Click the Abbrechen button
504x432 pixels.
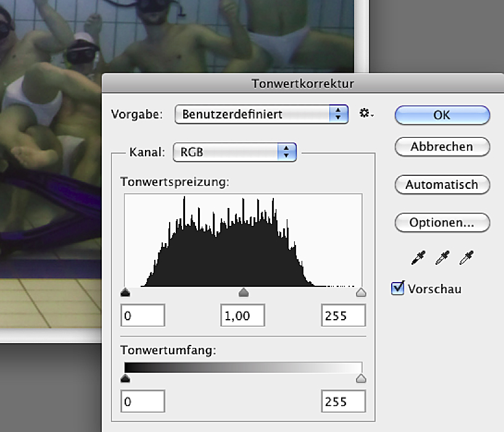pyautogui.click(x=442, y=147)
